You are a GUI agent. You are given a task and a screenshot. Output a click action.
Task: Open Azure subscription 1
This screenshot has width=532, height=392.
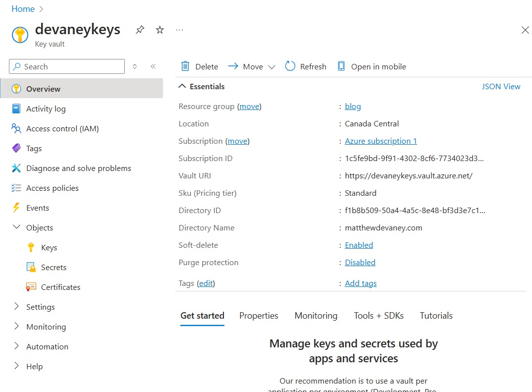[x=380, y=141]
